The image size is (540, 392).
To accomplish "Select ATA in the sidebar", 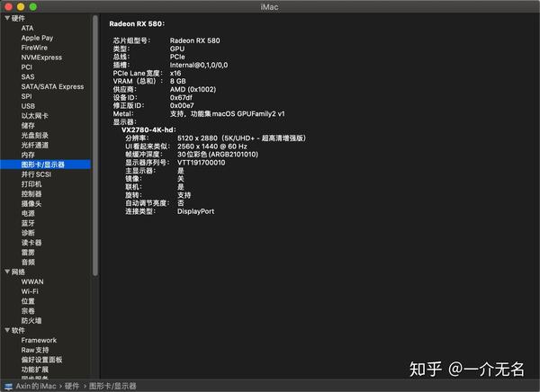I will point(27,28).
